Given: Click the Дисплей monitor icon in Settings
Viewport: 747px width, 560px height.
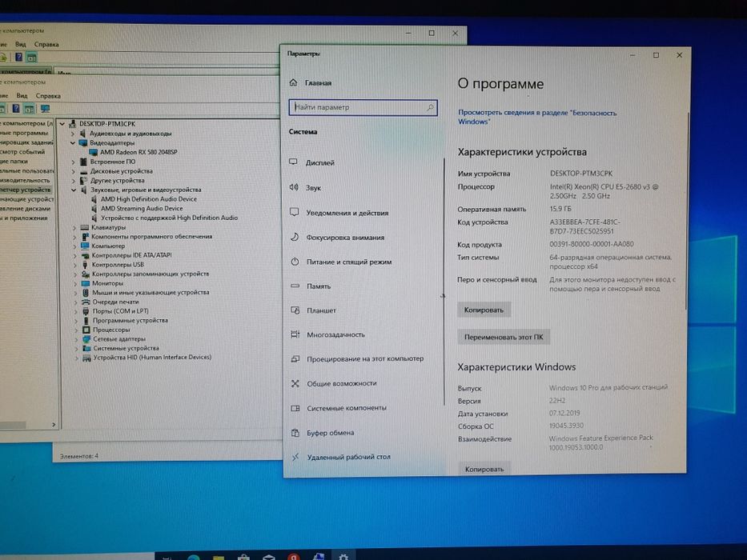Looking at the screenshot, I should point(294,162).
